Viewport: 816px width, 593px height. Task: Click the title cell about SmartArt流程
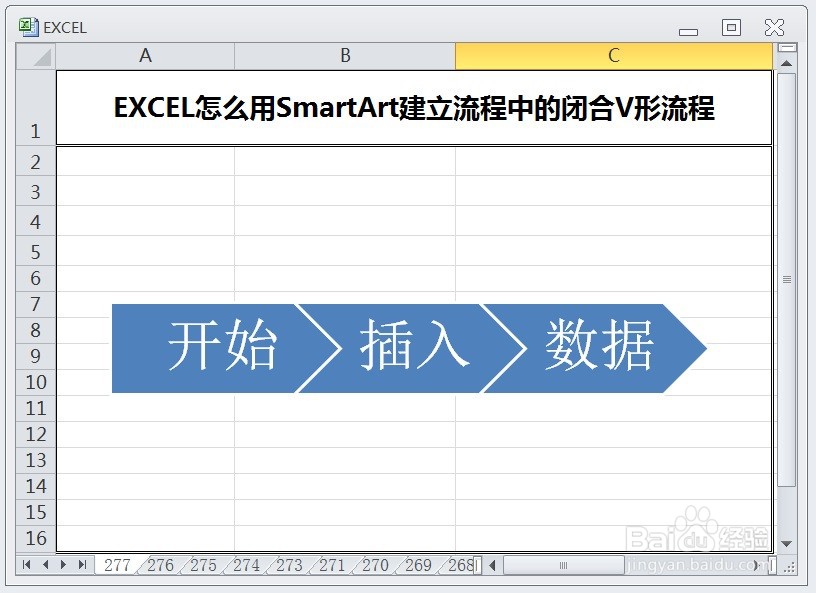(414, 108)
